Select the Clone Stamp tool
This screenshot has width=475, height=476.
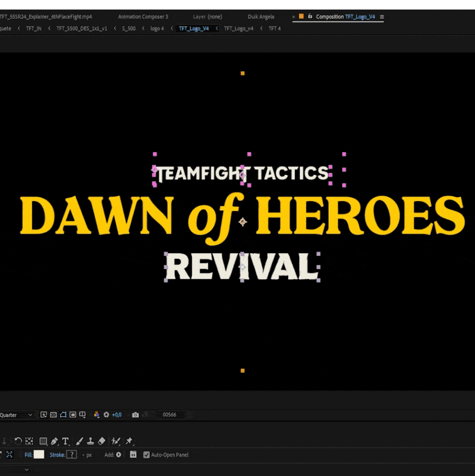pos(90,441)
